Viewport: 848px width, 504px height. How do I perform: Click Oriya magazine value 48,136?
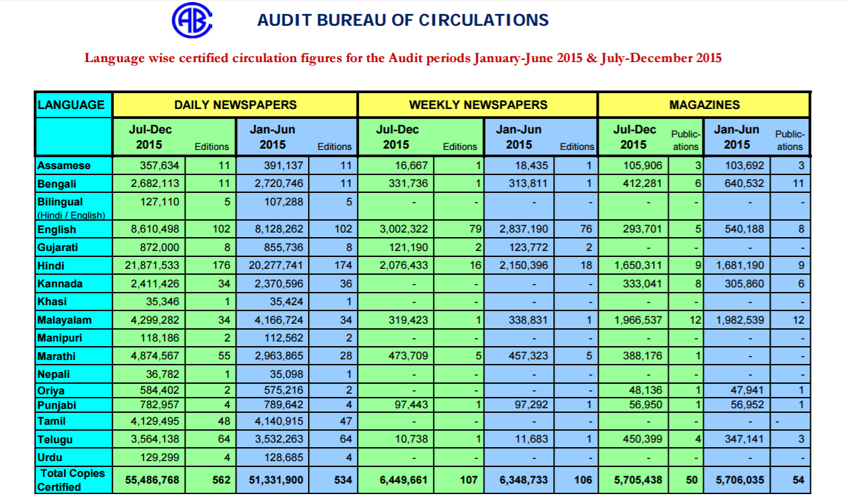point(644,390)
